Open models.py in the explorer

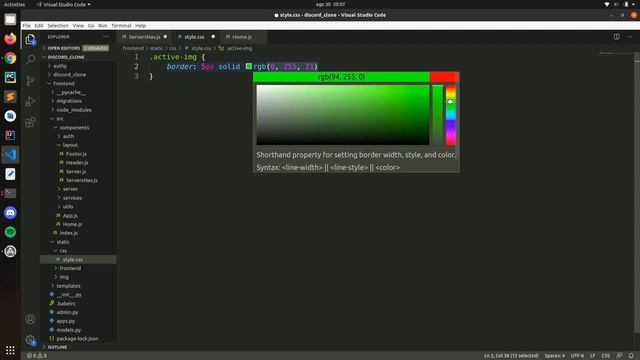point(69,330)
